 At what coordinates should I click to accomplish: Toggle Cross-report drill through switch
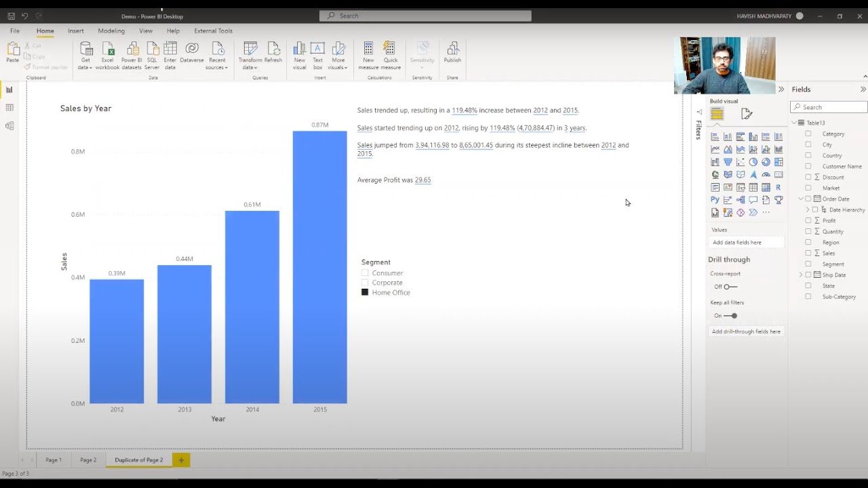(730, 287)
